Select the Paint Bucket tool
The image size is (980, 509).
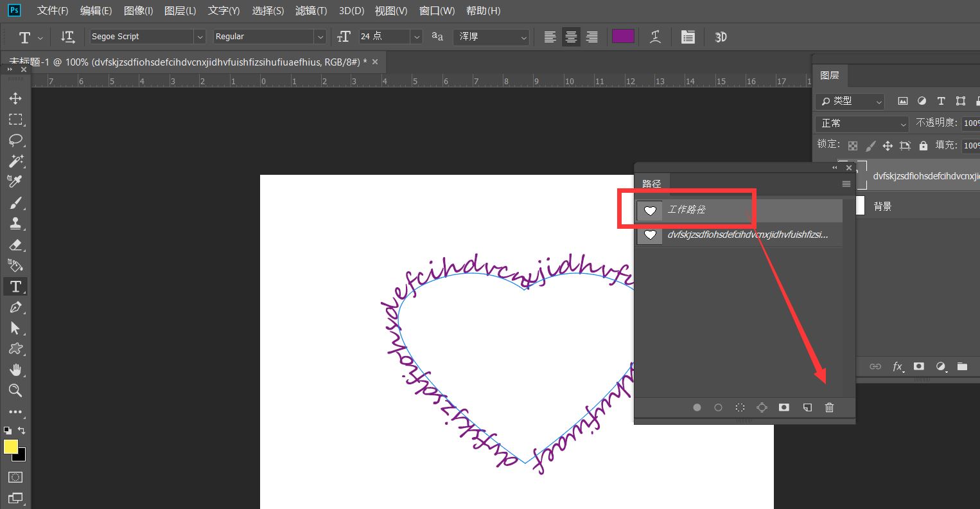click(x=15, y=265)
